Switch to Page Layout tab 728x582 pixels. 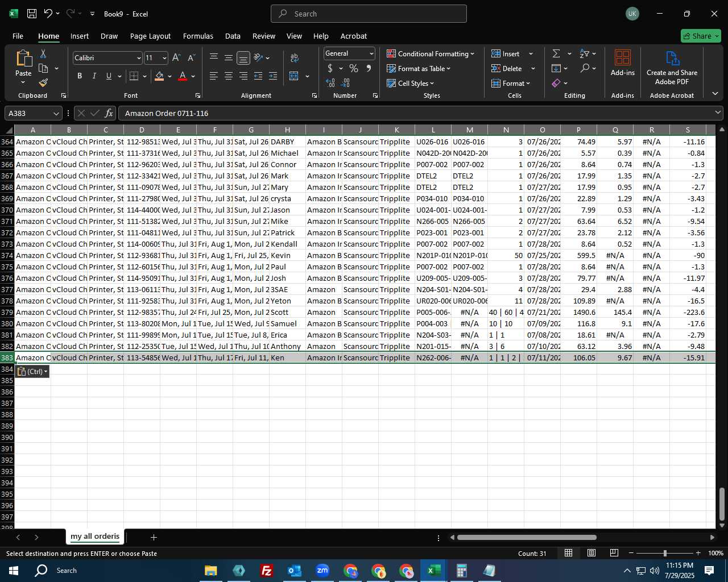pos(150,36)
